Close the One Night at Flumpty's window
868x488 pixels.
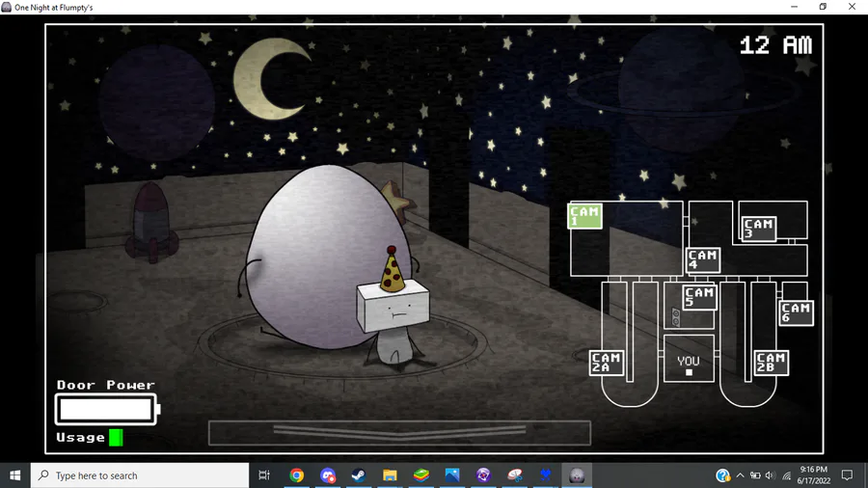[x=852, y=7]
